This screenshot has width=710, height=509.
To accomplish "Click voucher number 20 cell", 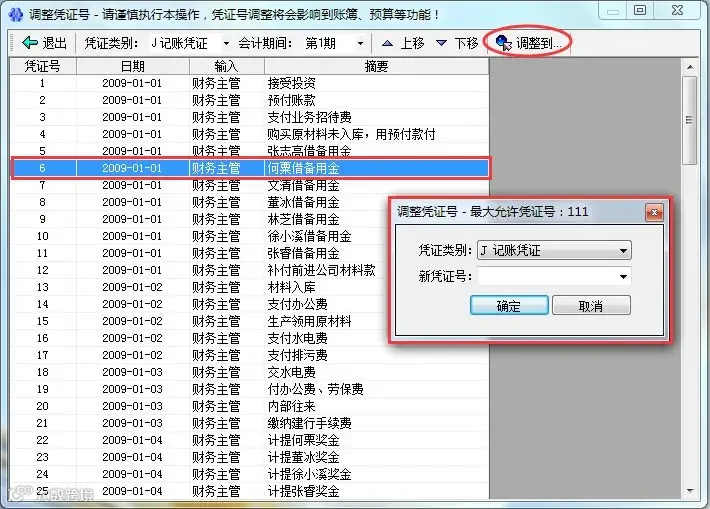I will pyautogui.click(x=43, y=406).
